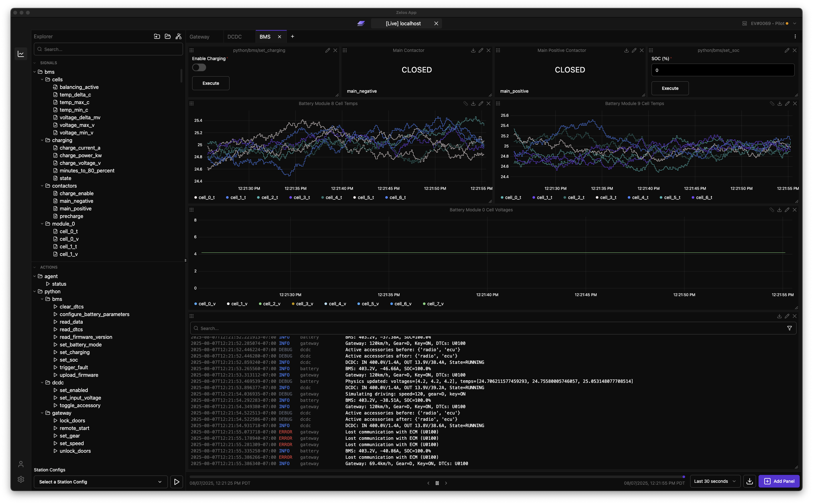The height and width of the screenshot is (504, 813).
Task: Collapse the contactors folder
Action: point(42,186)
